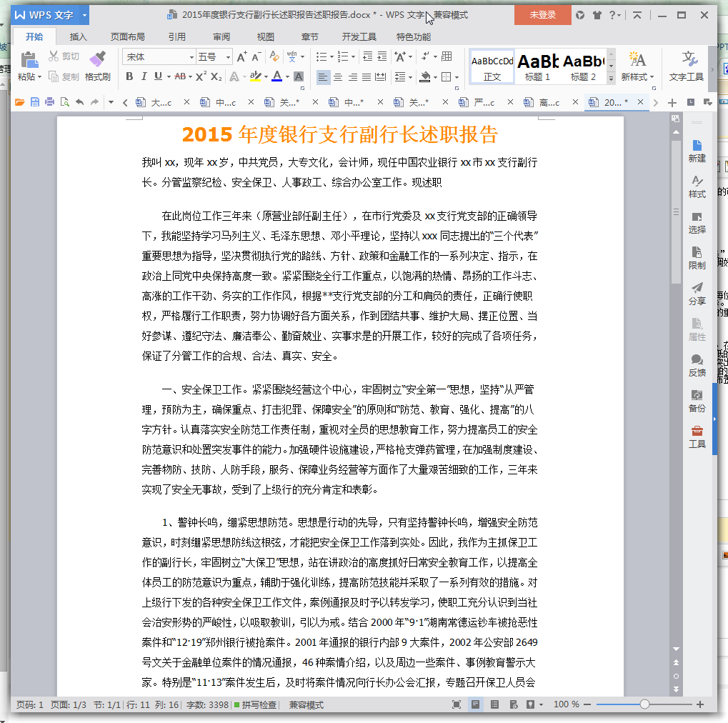728x723 pixels.
Task: Apply the 标题 1 style
Action: 537,66
